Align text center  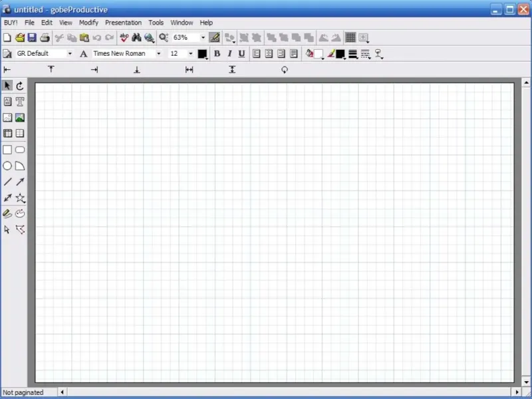[x=269, y=54]
